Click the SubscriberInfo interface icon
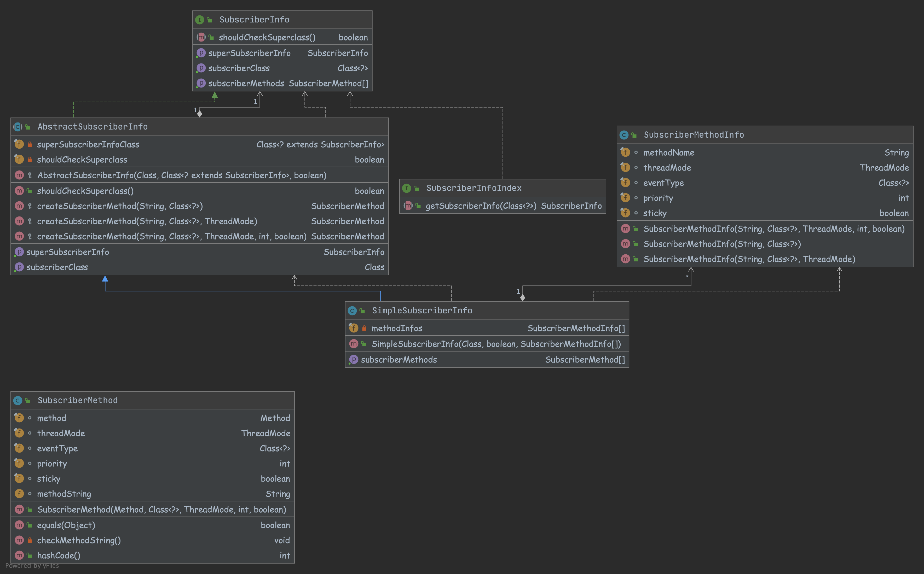Screen dimensions: 924x574 click(x=199, y=20)
